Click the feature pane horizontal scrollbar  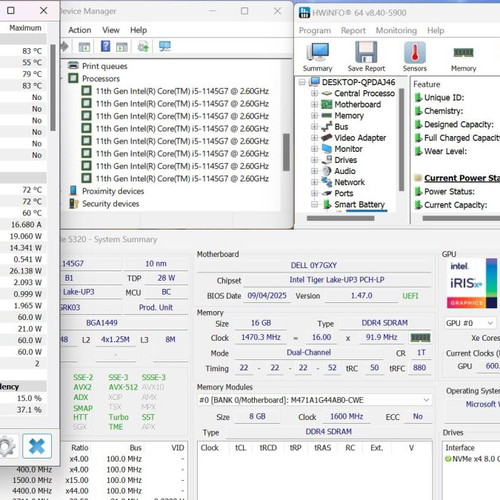[x=461, y=219]
